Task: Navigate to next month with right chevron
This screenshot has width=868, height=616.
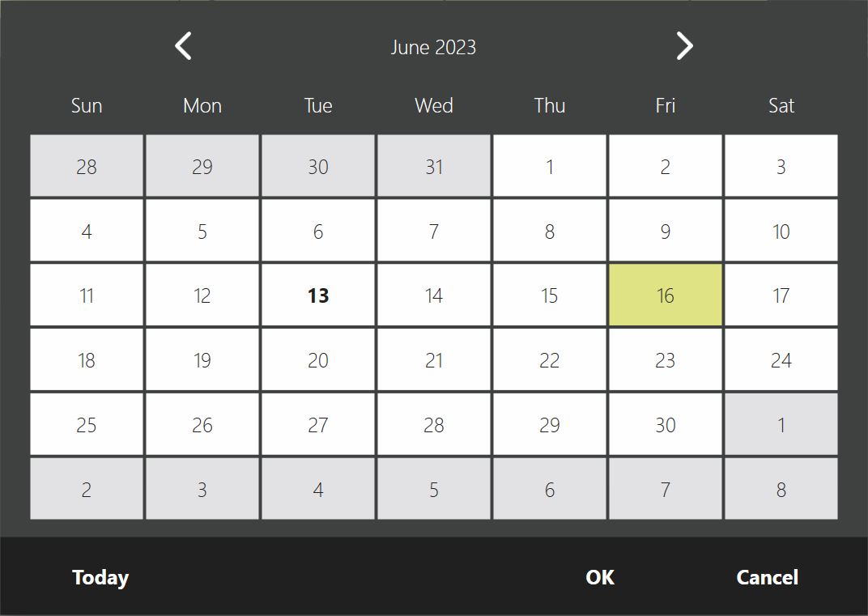Action: tap(685, 46)
